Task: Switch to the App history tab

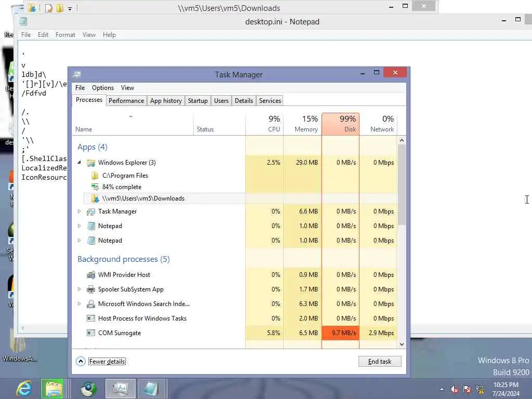Action: coord(166,101)
